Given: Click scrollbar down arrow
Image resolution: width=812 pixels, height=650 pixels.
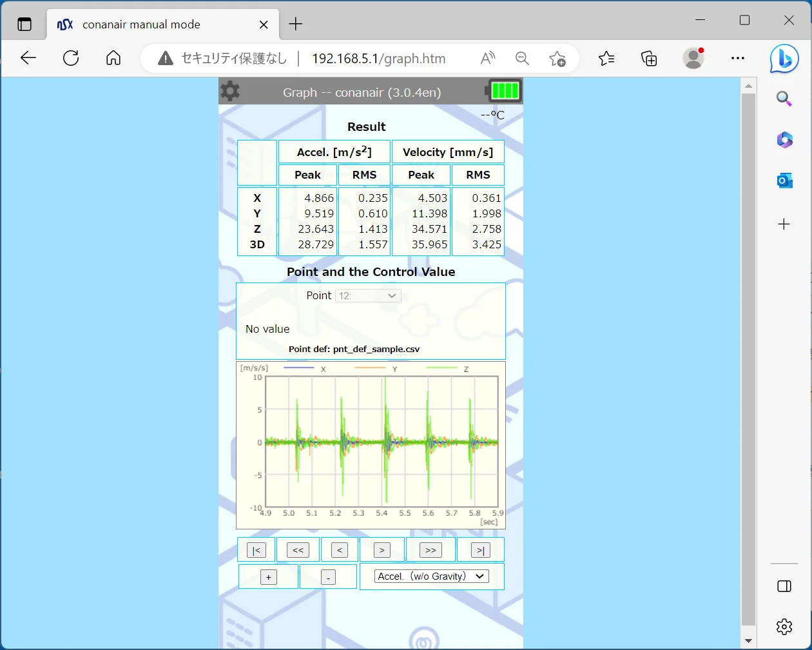Looking at the screenshot, I should pyautogui.click(x=748, y=642).
